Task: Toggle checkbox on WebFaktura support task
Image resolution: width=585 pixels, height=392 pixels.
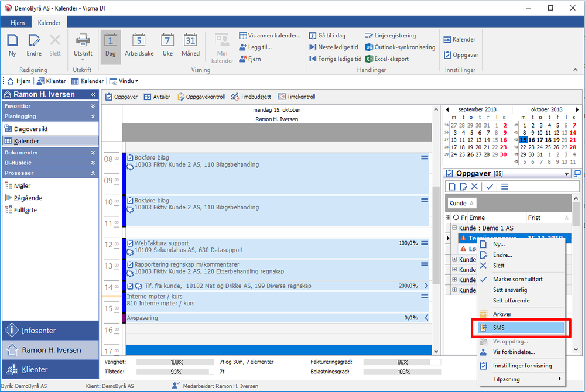Action: (x=131, y=243)
